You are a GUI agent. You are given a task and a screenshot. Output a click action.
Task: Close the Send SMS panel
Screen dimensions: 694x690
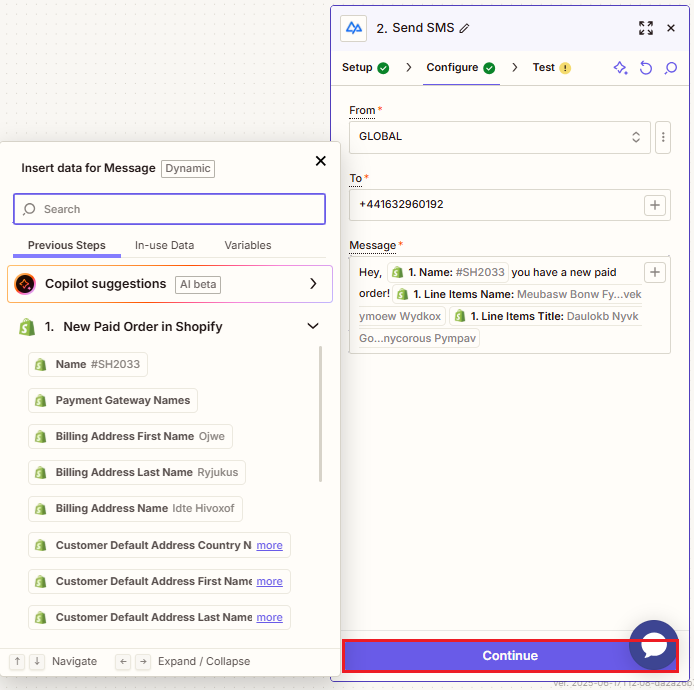coord(671,28)
